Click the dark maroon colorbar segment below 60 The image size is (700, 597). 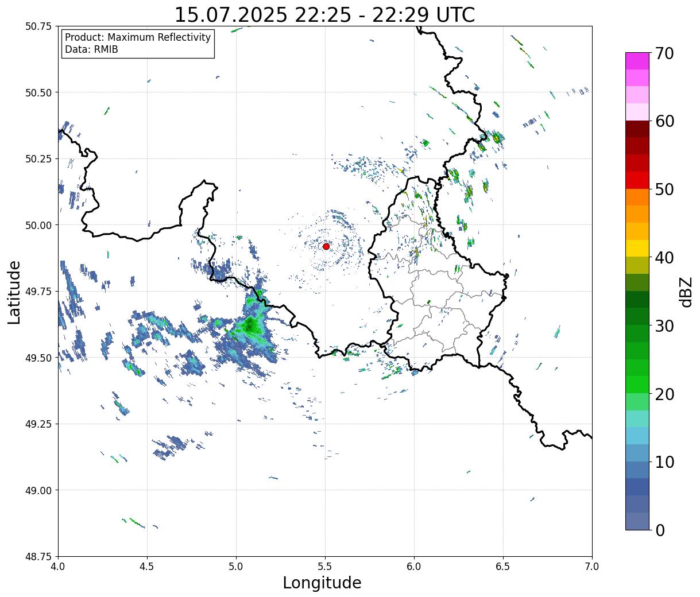click(637, 129)
